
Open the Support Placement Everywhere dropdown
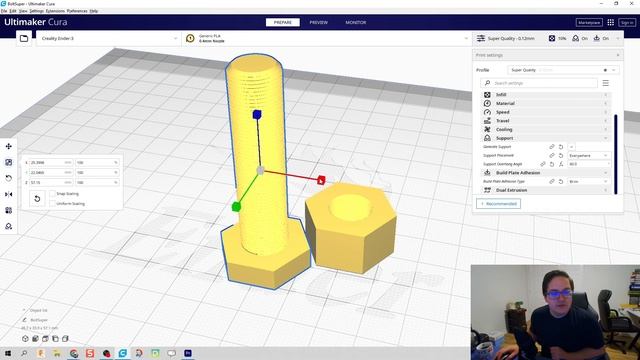coord(589,156)
